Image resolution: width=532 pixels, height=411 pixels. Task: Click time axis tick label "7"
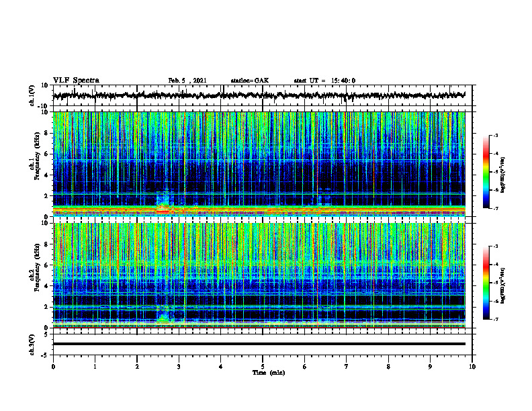(347, 367)
